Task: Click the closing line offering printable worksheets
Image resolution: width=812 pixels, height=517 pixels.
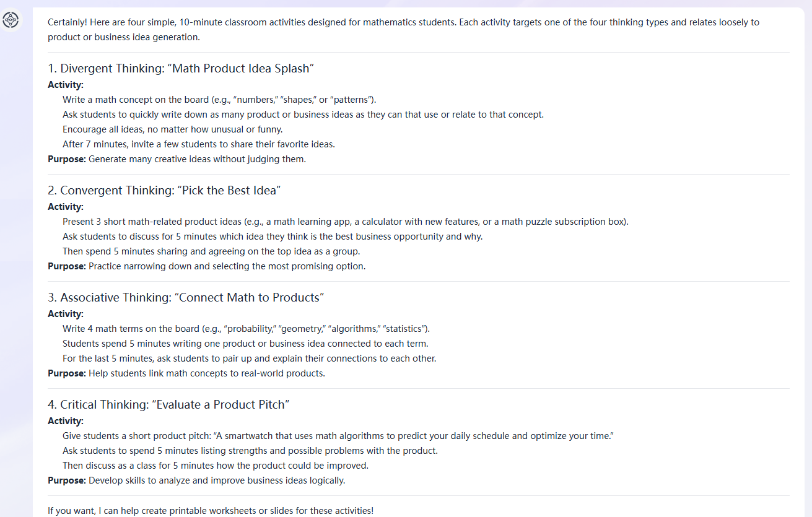Action: (211, 511)
